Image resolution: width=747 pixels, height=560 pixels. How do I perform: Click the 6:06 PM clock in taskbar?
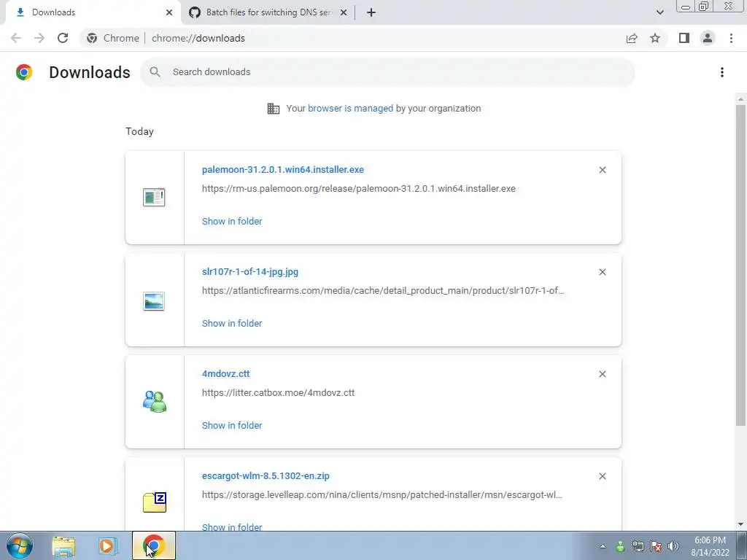tap(710, 540)
